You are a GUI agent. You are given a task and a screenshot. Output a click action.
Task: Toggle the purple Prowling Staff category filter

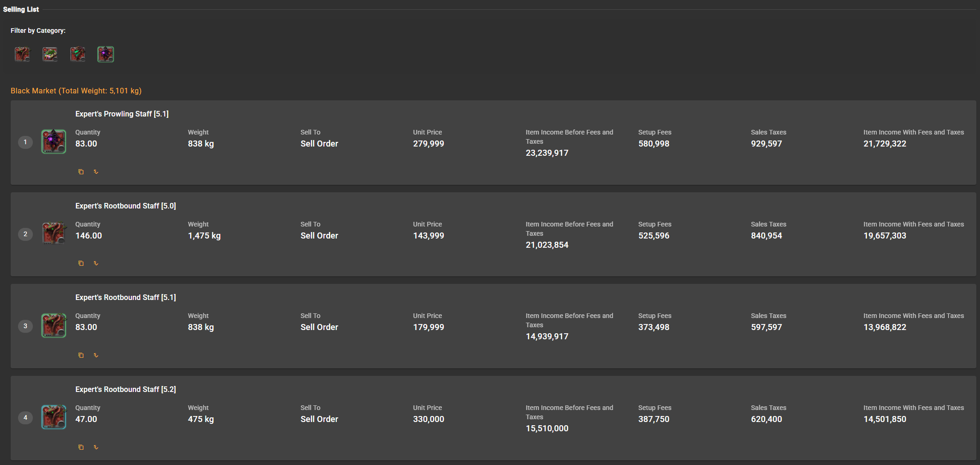point(105,54)
